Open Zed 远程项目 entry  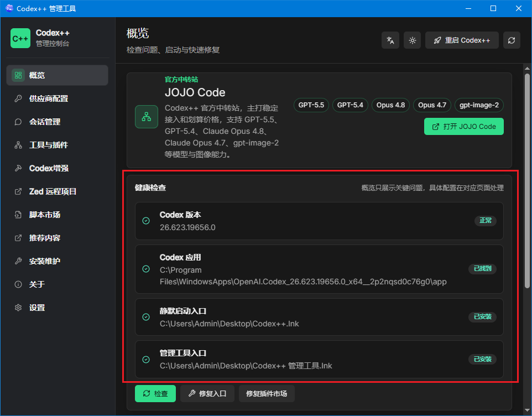[58, 191]
